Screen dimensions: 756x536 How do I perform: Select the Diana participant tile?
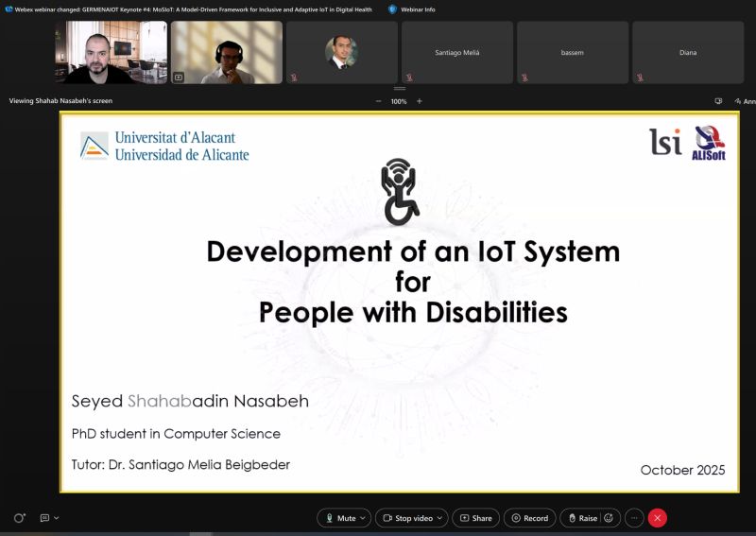[688, 52]
